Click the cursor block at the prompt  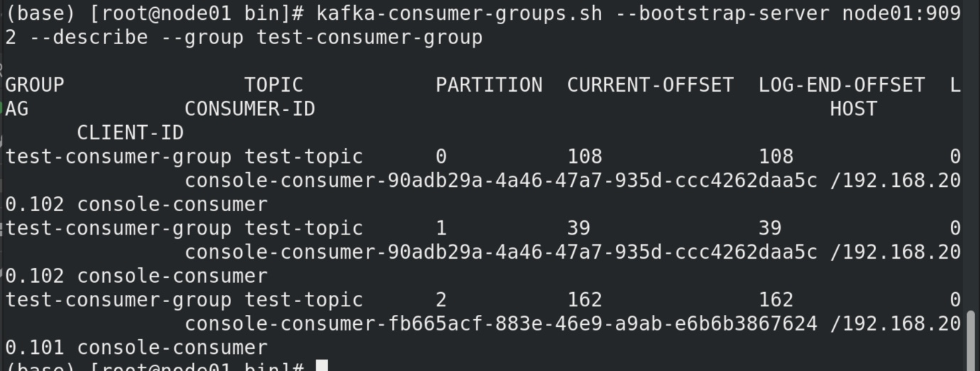tap(321, 366)
